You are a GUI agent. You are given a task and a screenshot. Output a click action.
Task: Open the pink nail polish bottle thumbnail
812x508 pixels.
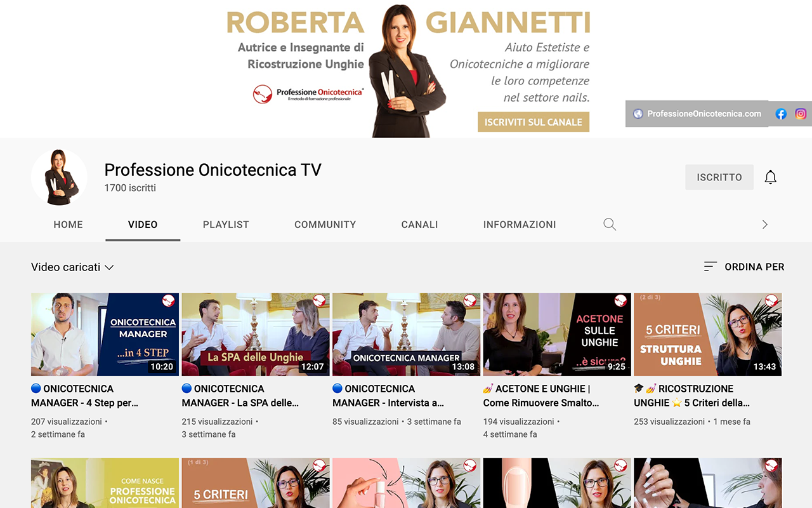407,483
